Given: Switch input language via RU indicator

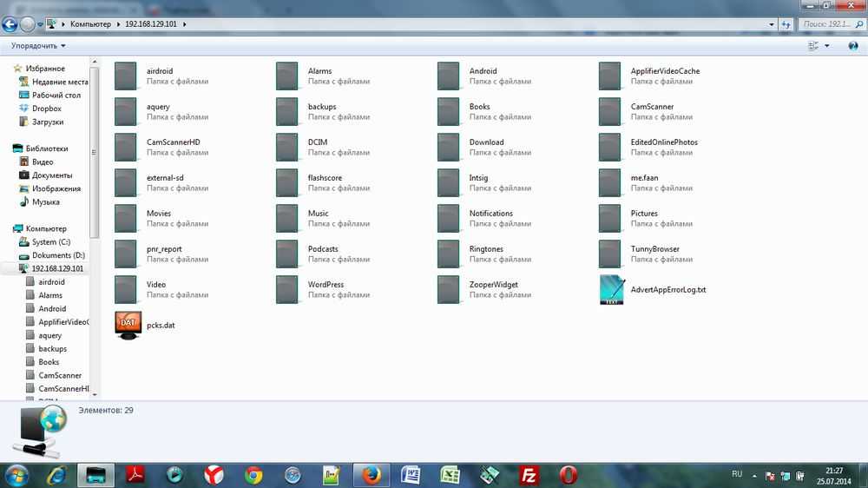Looking at the screenshot, I should coord(737,474).
